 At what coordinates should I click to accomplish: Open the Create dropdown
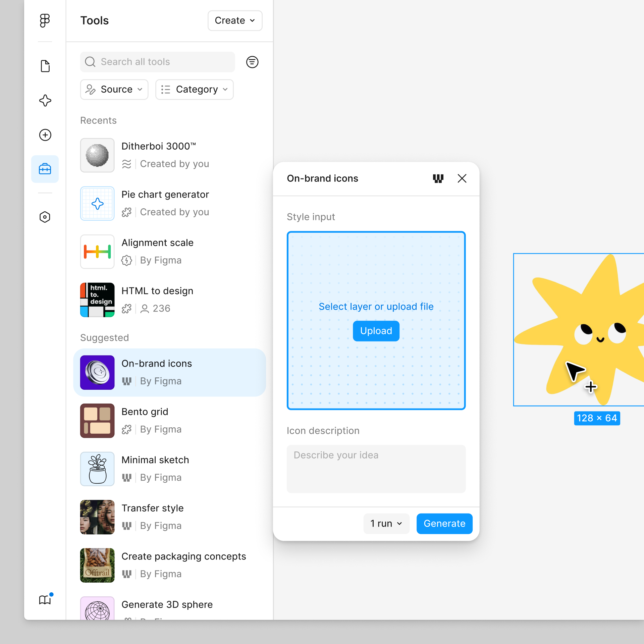click(235, 20)
